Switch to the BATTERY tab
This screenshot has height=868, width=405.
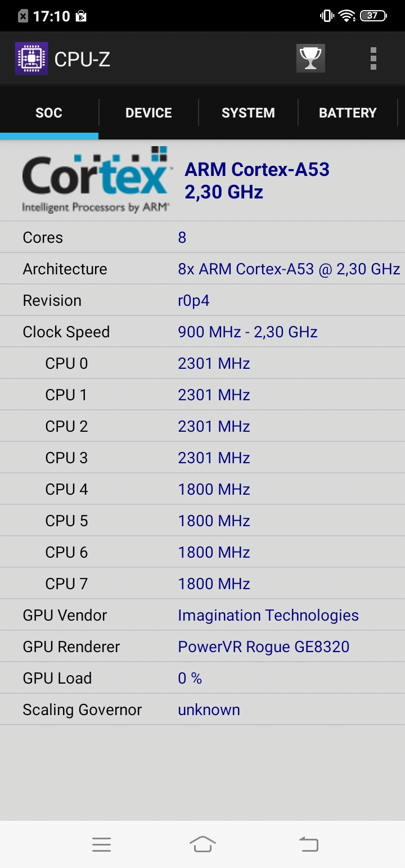[x=348, y=113]
